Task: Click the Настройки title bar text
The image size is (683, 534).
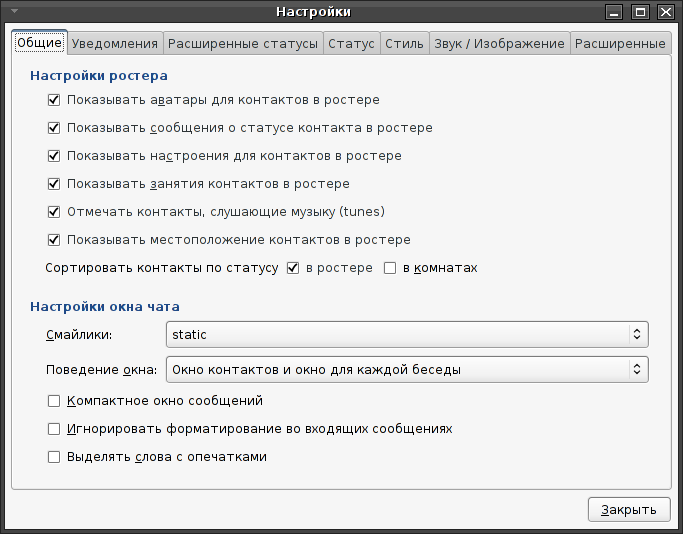Action: tap(314, 12)
